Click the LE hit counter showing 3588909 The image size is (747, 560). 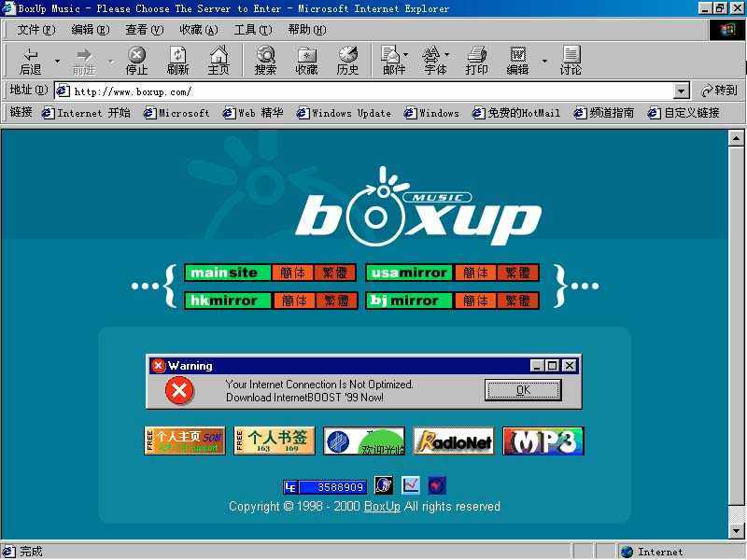pyautogui.click(x=325, y=486)
